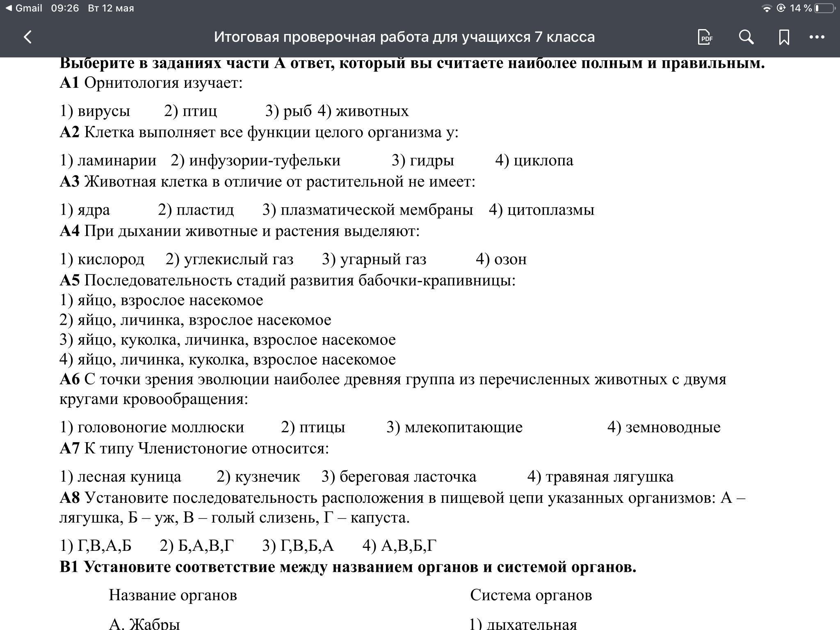Tap answer "2) углекислый газ"
840x630 pixels.
point(230,259)
